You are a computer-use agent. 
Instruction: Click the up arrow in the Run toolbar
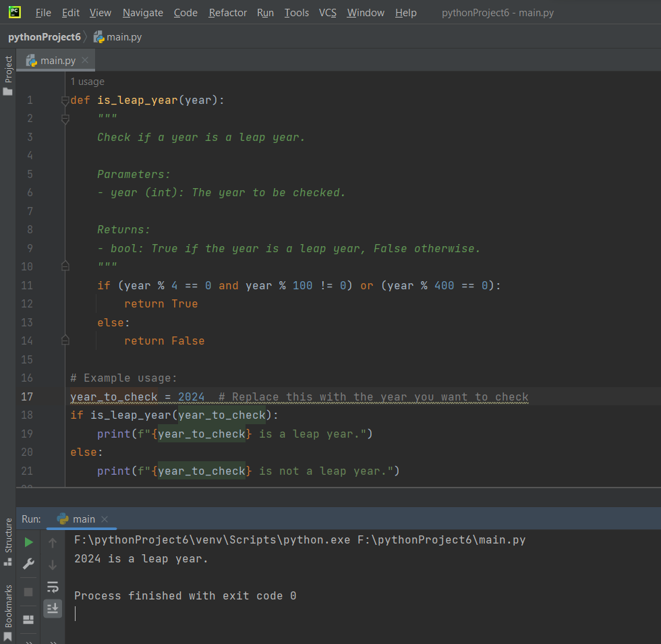click(53, 542)
